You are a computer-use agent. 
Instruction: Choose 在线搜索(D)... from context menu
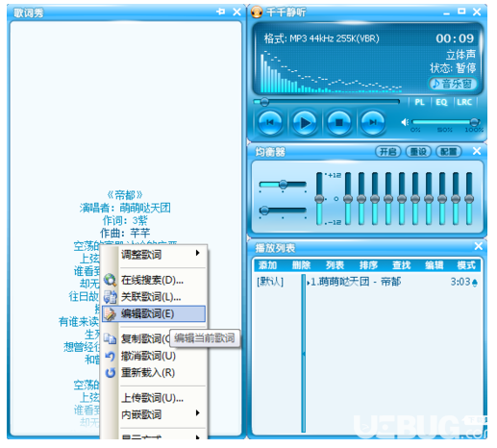154,280
